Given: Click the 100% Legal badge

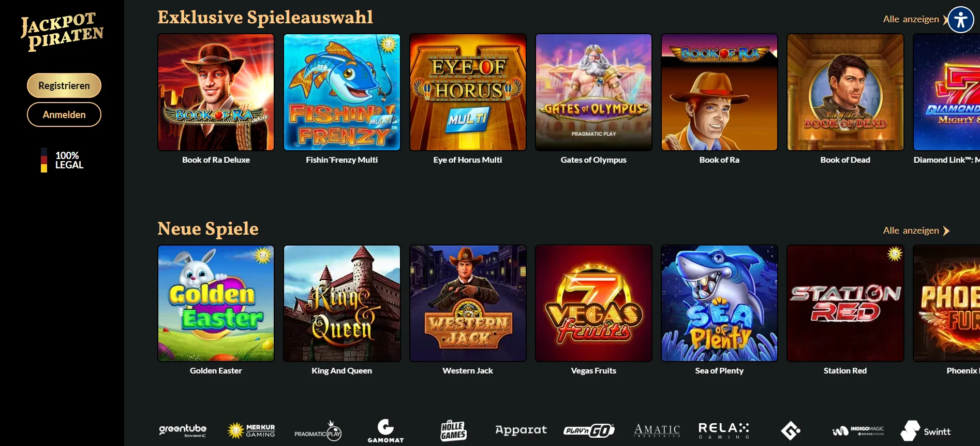Looking at the screenshot, I should 62,160.
